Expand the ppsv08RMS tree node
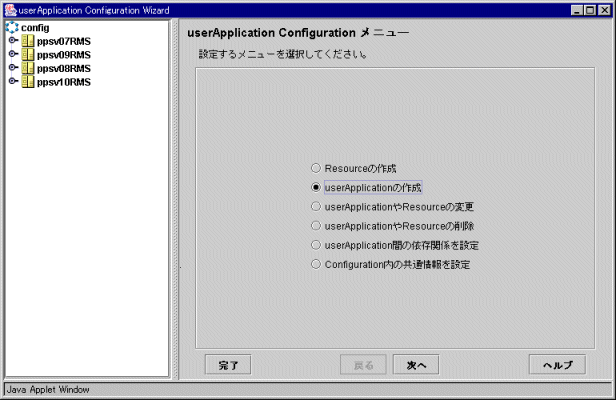 [x=12, y=68]
